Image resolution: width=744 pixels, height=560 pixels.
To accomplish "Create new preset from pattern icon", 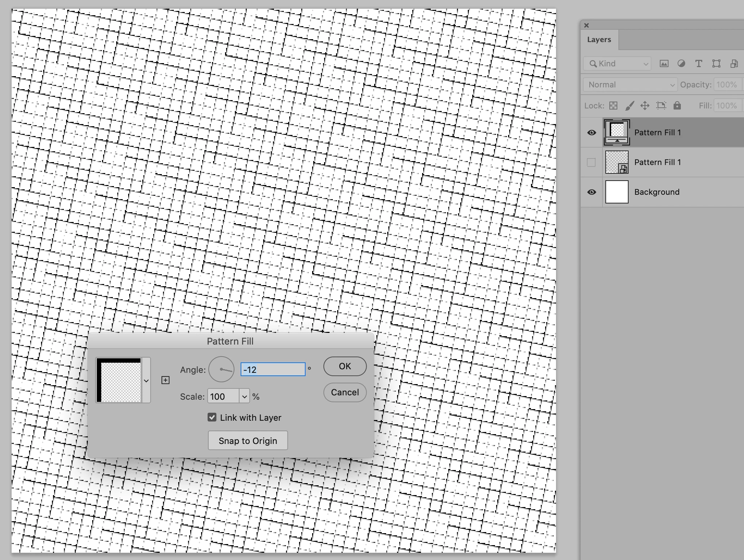I will (165, 380).
